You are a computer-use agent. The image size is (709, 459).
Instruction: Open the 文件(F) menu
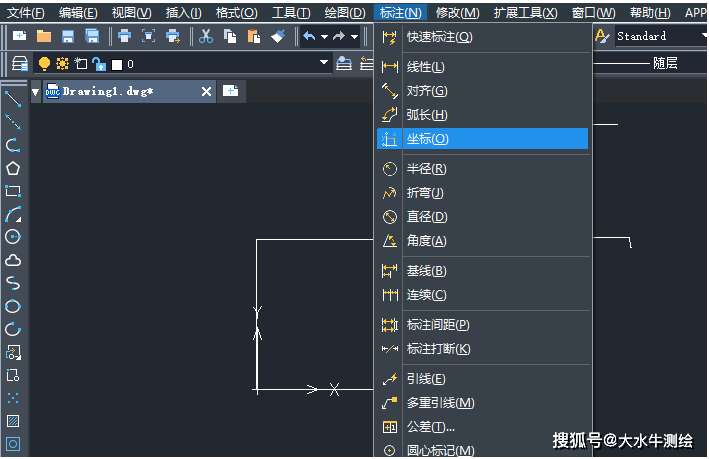26,13
